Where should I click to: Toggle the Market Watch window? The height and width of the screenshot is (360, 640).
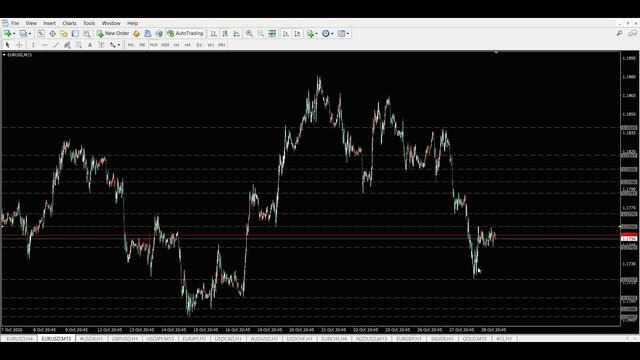click(41, 33)
